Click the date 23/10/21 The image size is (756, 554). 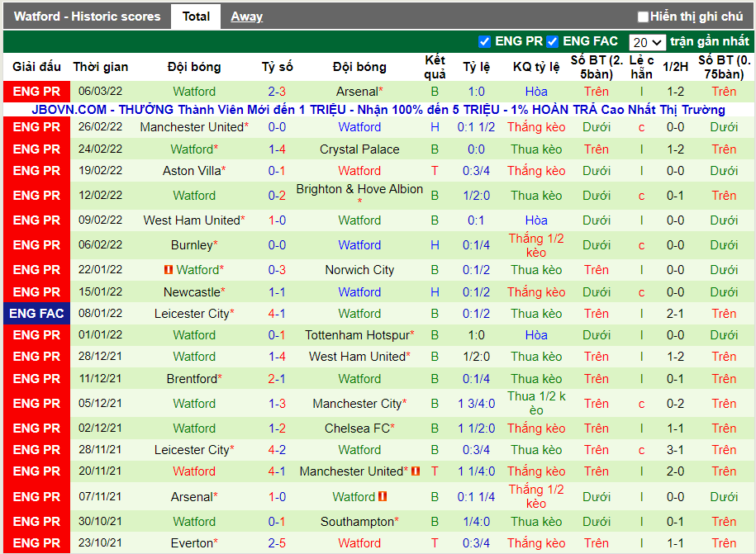tap(100, 543)
